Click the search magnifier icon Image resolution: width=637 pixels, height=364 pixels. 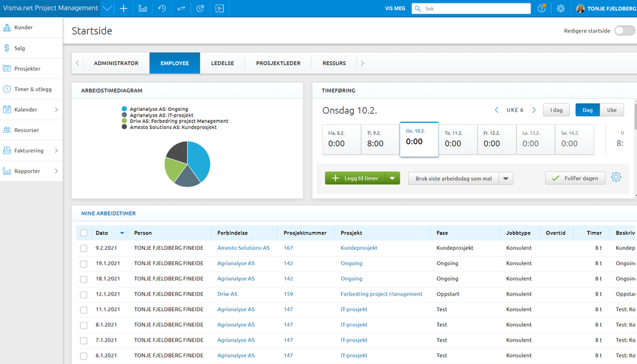[x=418, y=8]
